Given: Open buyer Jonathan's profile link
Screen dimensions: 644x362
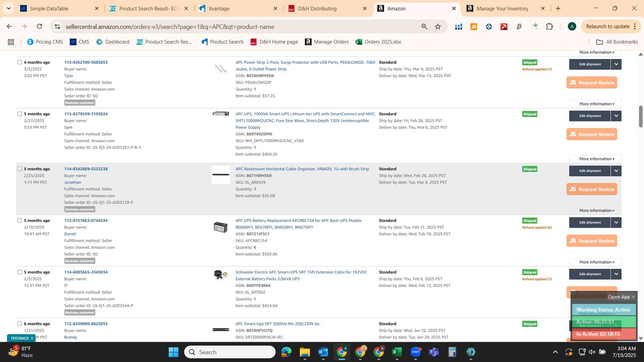Looking at the screenshot, I should 73,182.
